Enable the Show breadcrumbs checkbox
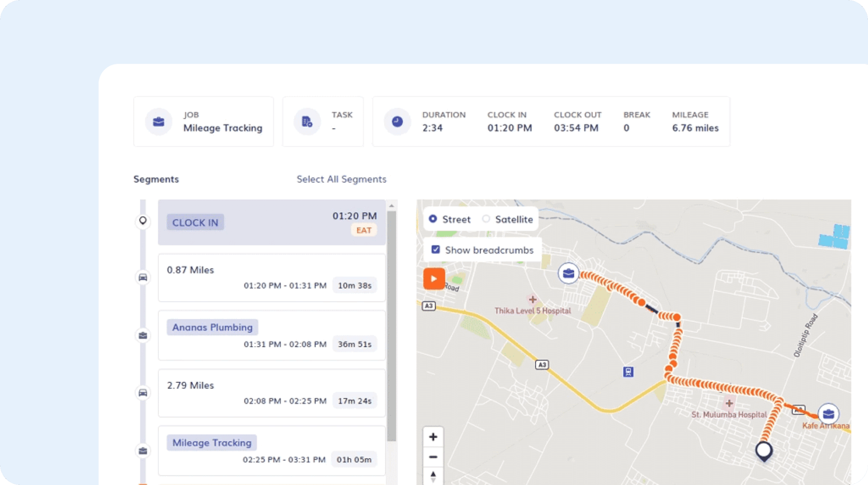 click(436, 250)
